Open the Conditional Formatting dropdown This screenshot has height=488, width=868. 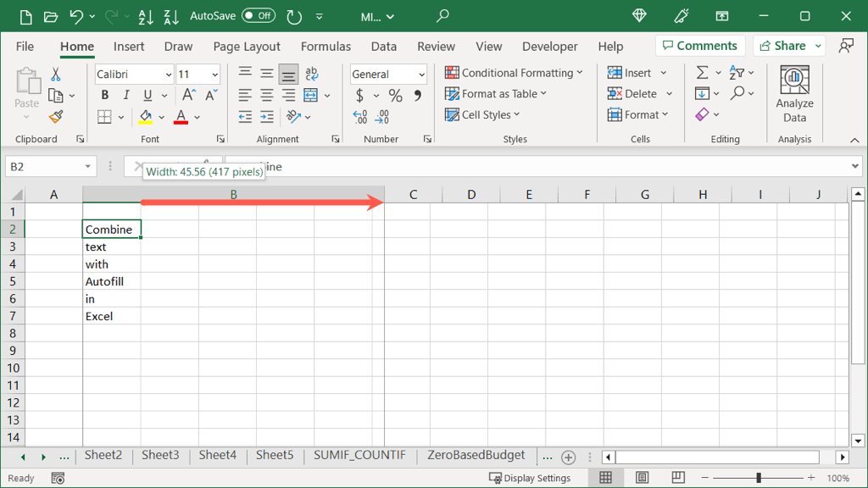pyautogui.click(x=514, y=73)
